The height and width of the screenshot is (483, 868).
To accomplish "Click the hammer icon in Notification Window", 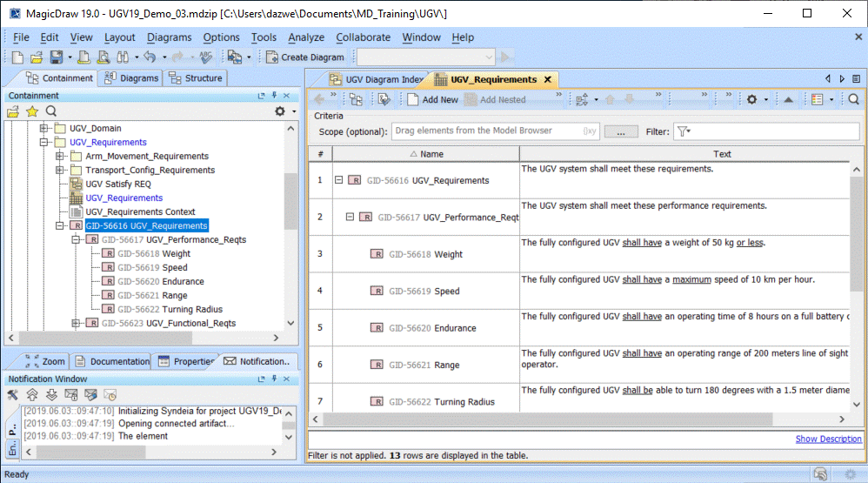I will tap(13, 395).
